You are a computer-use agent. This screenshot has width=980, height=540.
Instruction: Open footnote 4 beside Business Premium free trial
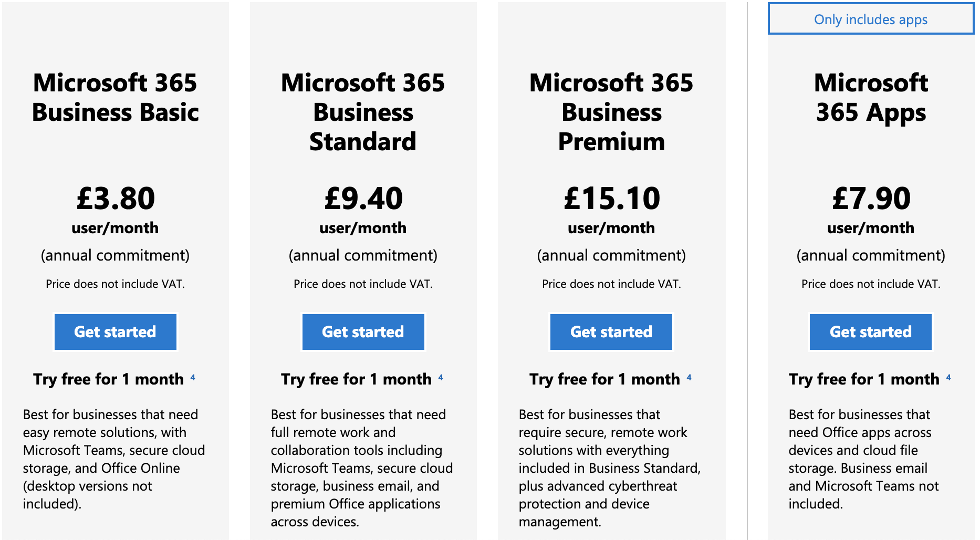[x=689, y=377]
